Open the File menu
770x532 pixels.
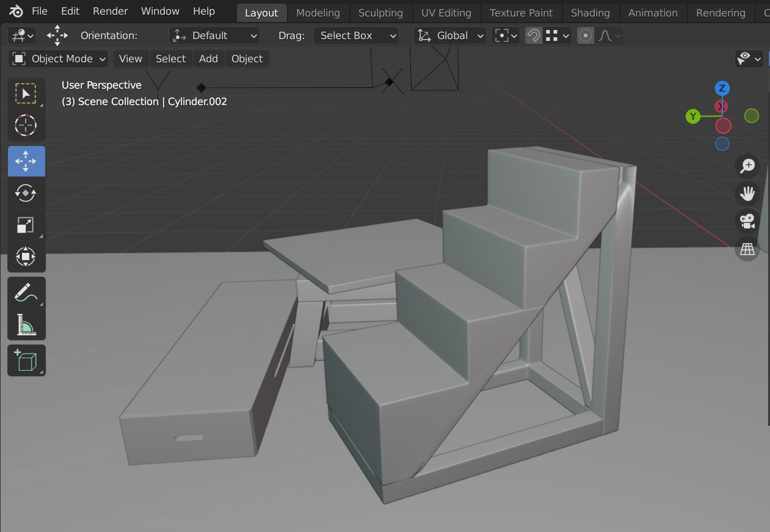pos(39,11)
